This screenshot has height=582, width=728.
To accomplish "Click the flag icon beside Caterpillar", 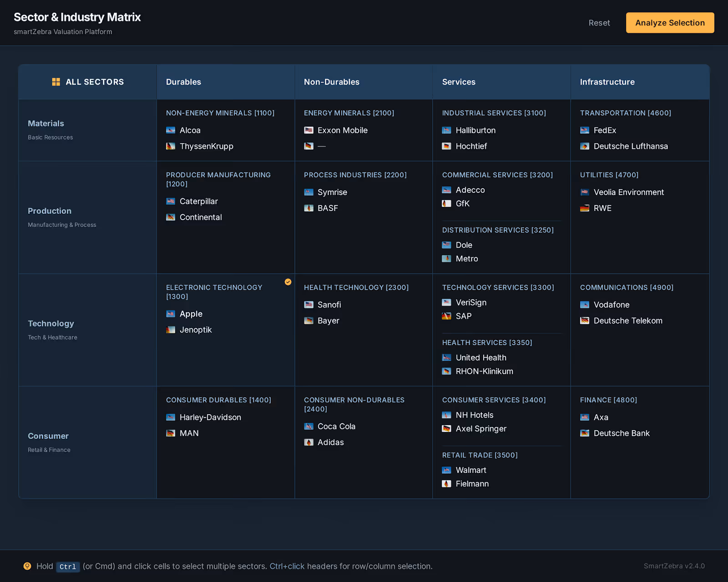I will (x=171, y=201).
